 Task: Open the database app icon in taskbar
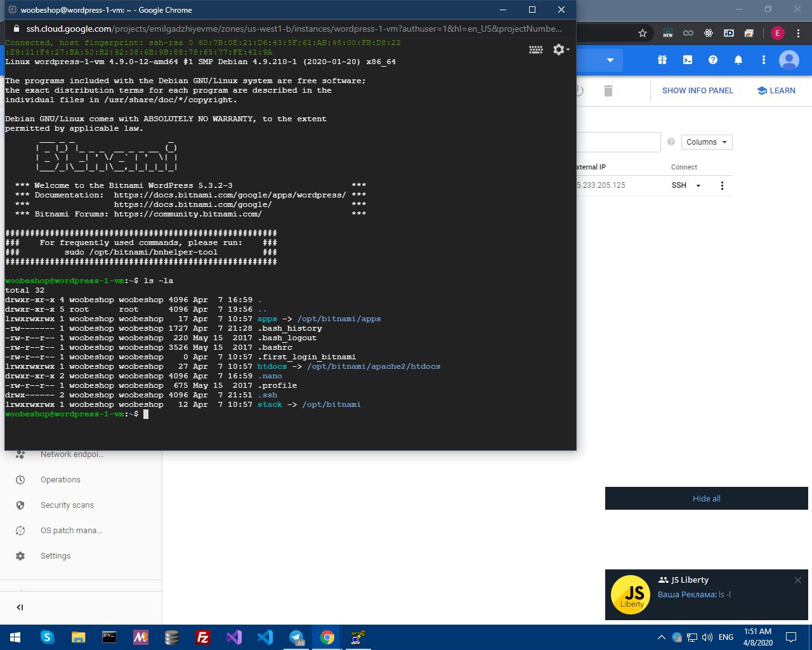point(171,637)
